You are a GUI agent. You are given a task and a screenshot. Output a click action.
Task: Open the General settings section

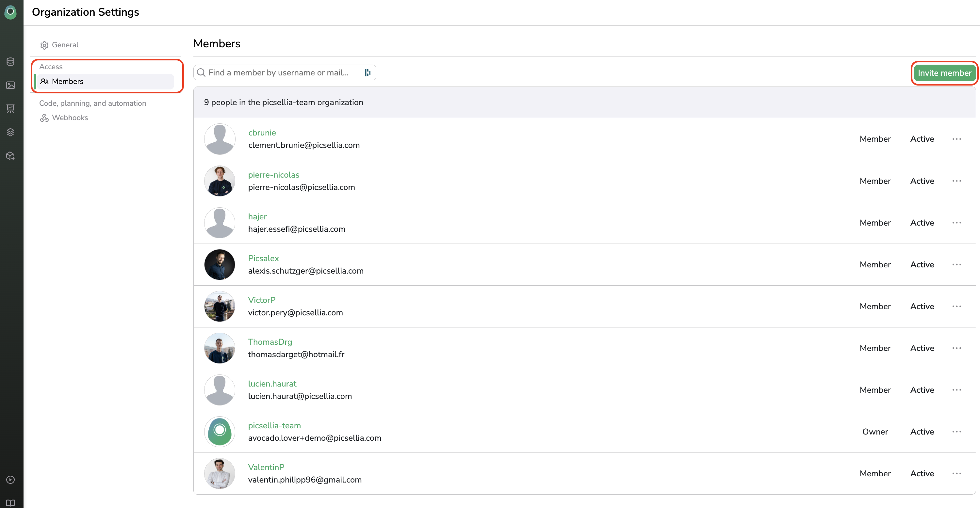(x=65, y=45)
